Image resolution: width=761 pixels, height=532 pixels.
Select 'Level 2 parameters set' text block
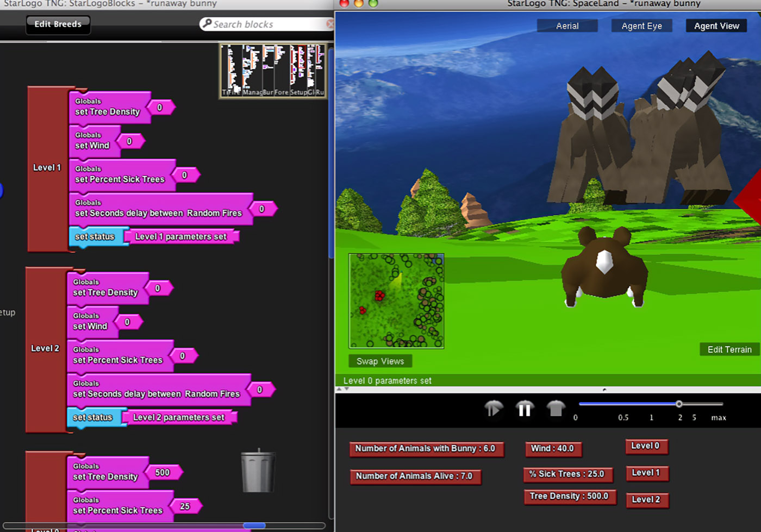click(x=179, y=417)
